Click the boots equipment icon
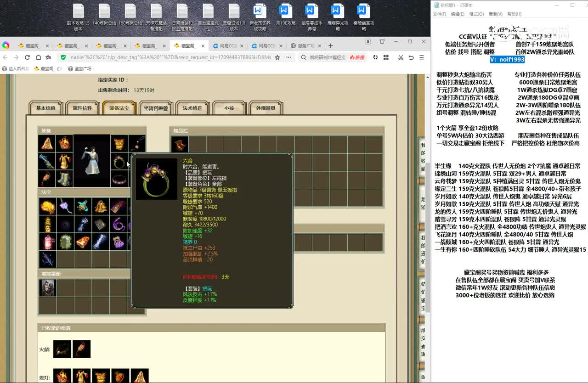The height and width of the screenshot is (383, 588). 64,179
